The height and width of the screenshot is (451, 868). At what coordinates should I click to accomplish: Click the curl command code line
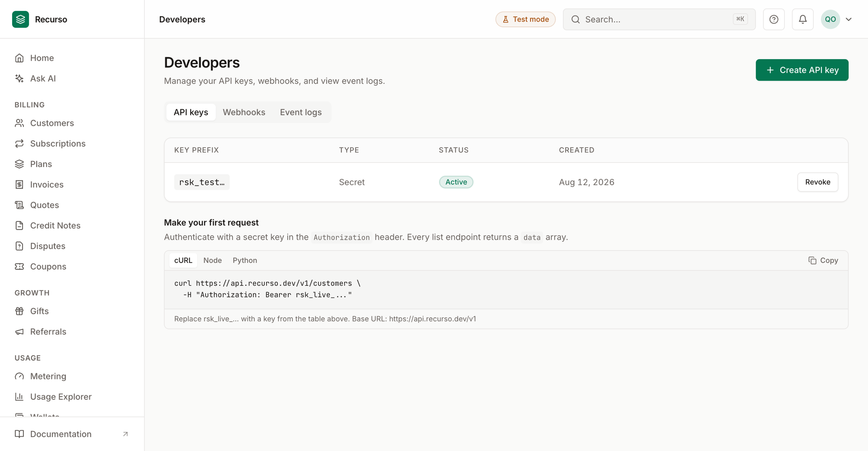click(267, 283)
